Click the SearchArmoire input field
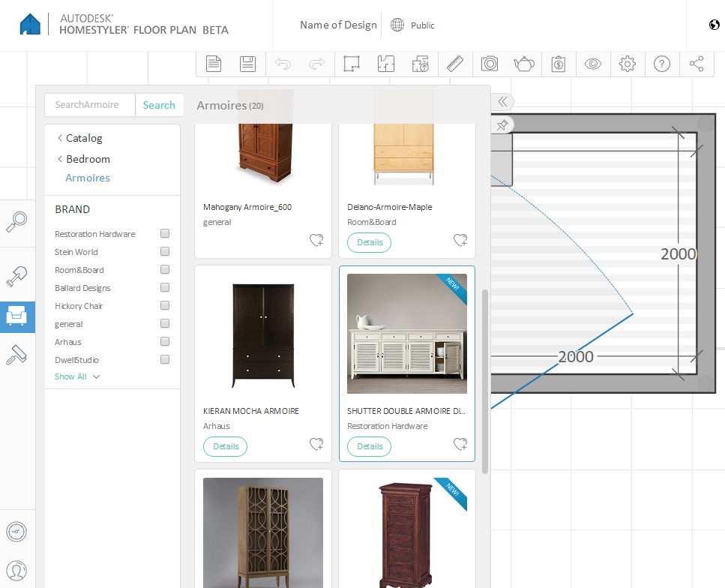 coord(89,105)
